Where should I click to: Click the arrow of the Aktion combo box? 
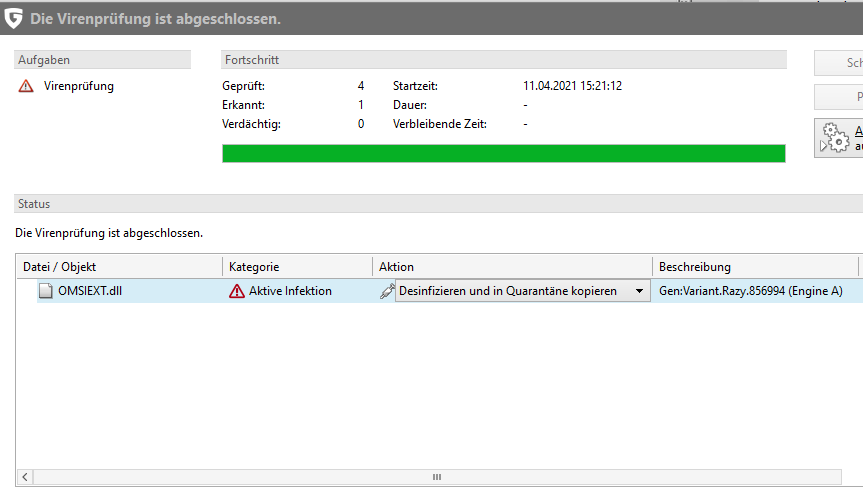click(x=639, y=291)
